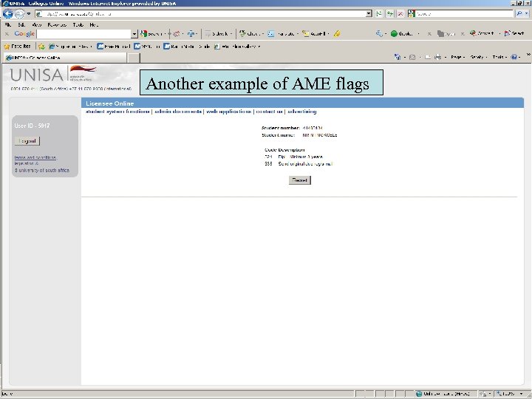Open the View menu

(x=37, y=25)
